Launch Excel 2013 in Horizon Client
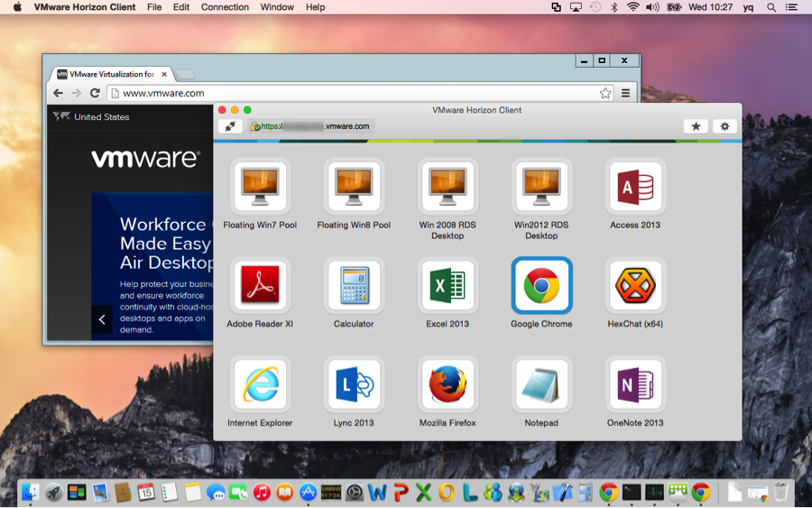812x508 pixels. [448, 285]
